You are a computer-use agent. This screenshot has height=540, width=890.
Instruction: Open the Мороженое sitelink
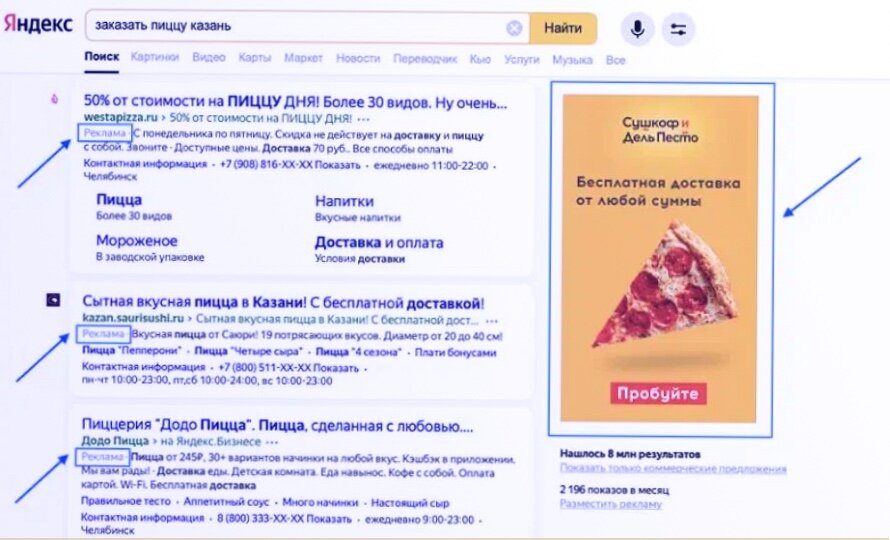136,241
